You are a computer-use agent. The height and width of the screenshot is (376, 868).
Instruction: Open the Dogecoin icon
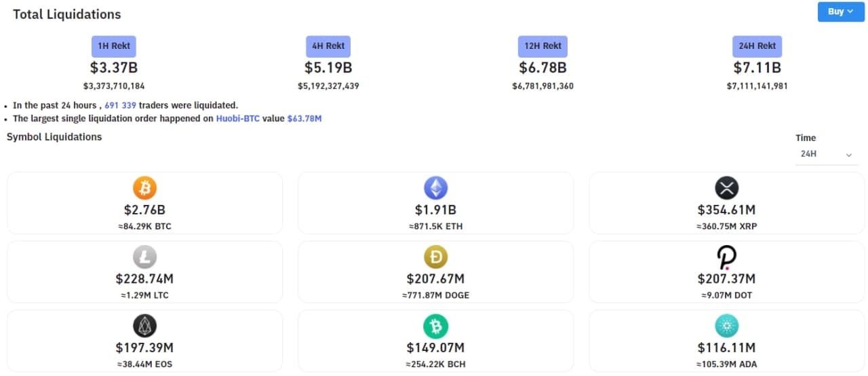click(435, 257)
